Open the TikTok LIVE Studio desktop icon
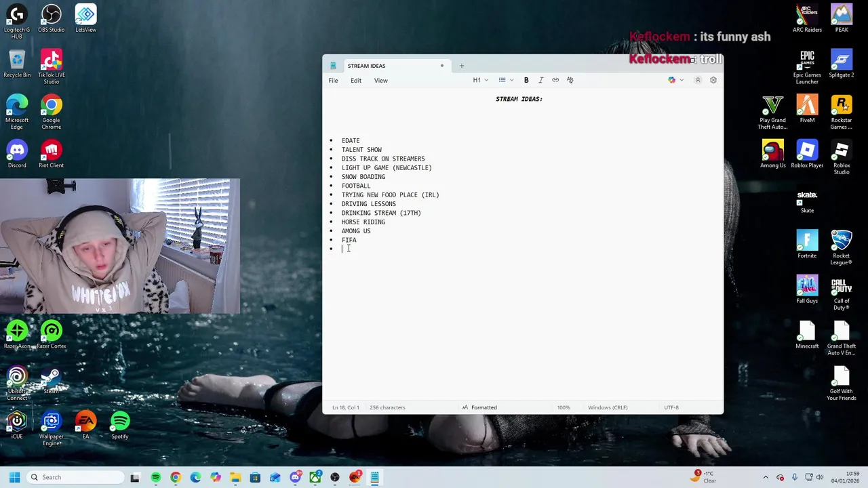Screen dimensions: 868x488 point(51,66)
